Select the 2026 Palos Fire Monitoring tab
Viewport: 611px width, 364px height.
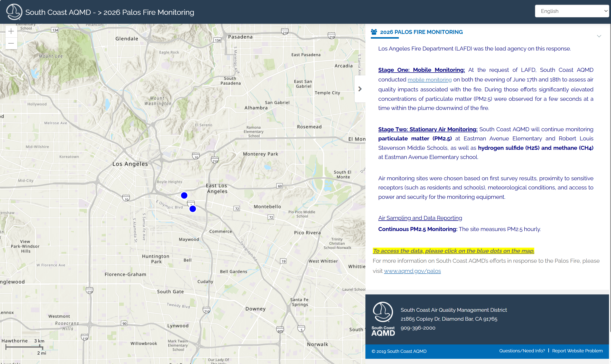(x=421, y=32)
